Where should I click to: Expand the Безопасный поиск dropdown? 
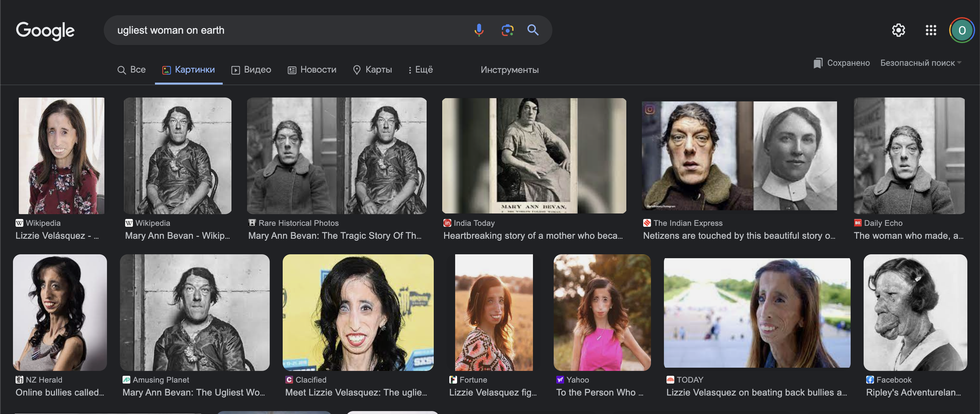coord(920,63)
